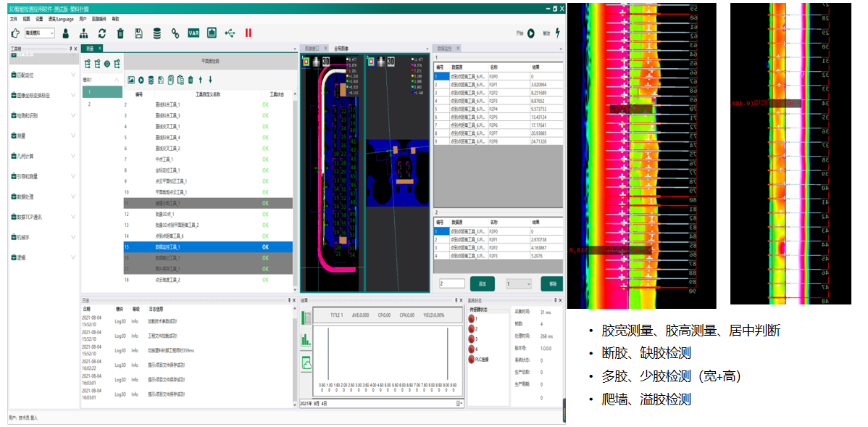Screen dimensions: 868x427
Task: Click the move down arrow in tool list toolbar
Action: point(210,80)
